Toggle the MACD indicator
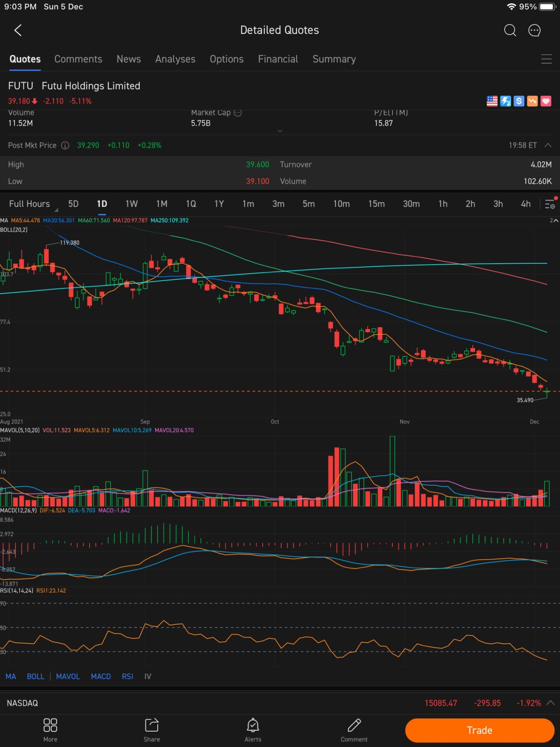The width and height of the screenshot is (560, 747). pyautogui.click(x=101, y=676)
